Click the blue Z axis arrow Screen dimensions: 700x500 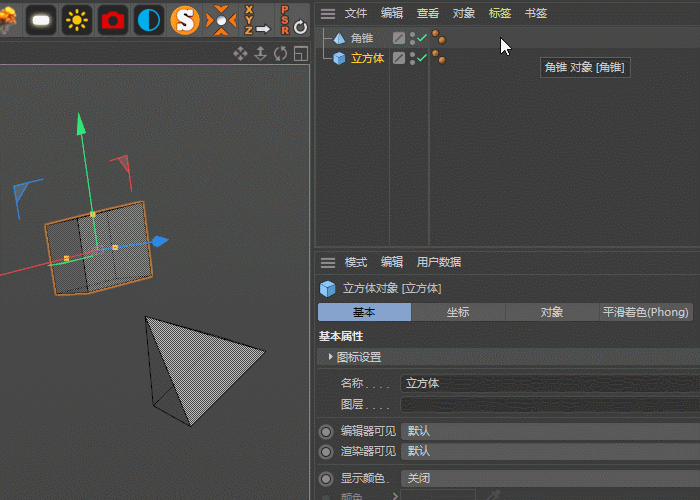coord(160,241)
